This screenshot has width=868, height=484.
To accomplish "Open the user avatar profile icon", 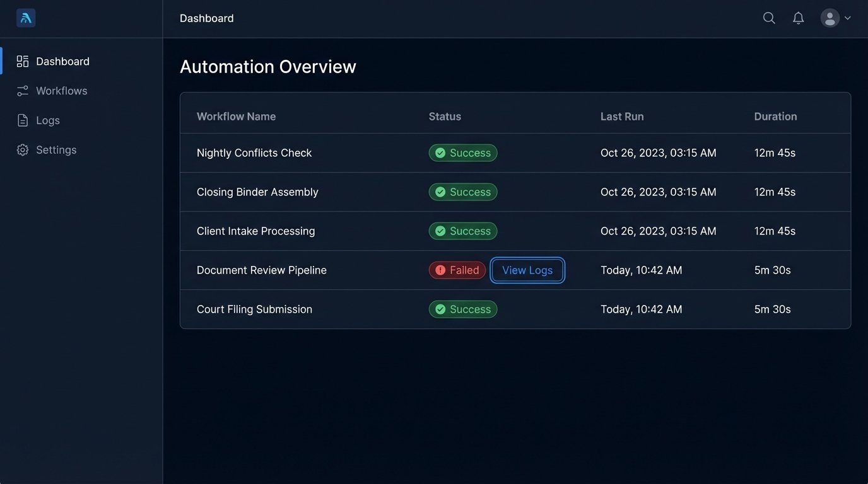I will 830,18.
